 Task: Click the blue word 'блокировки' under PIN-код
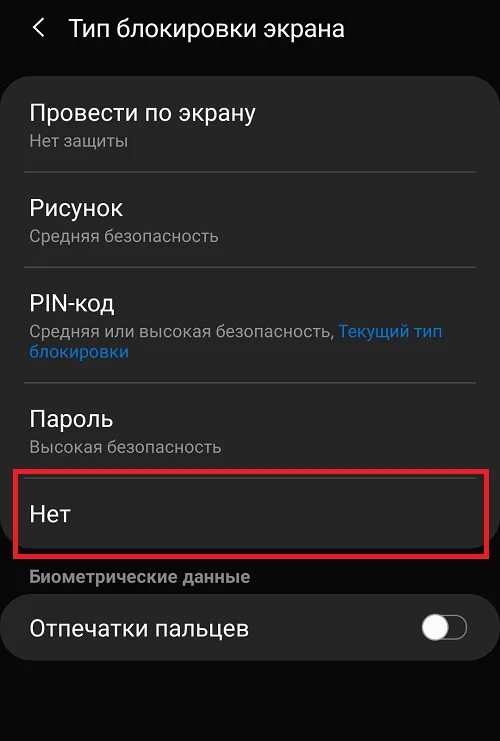point(79,352)
